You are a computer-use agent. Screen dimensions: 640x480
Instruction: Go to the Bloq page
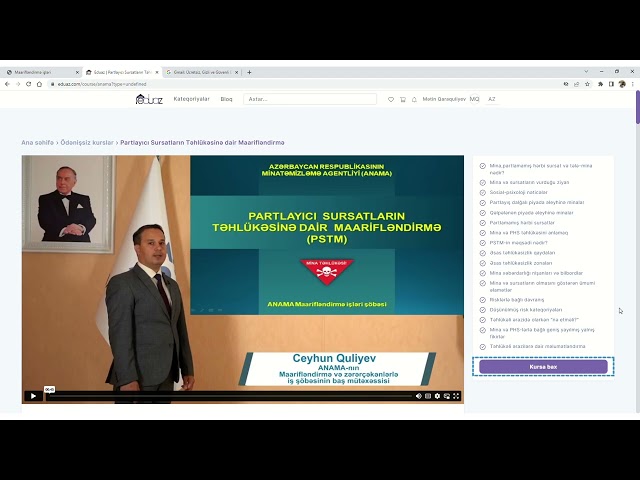pos(226,99)
